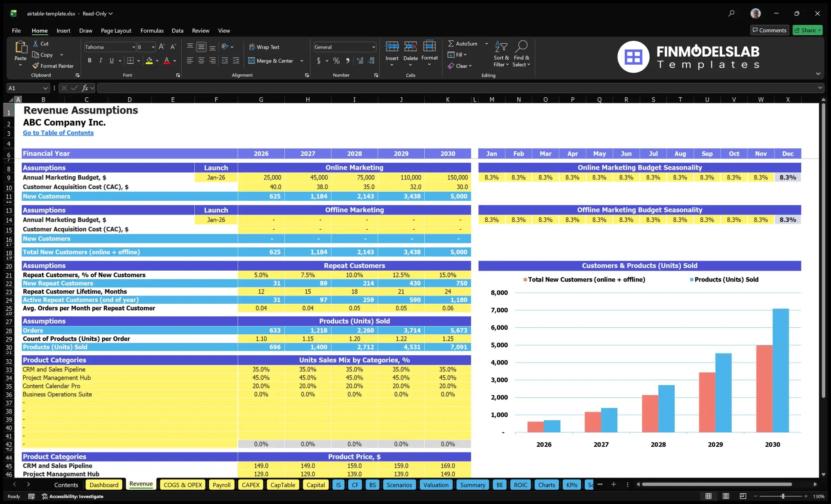831x504 pixels.
Task: Toggle Italic formatting
Action: point(101,60)
